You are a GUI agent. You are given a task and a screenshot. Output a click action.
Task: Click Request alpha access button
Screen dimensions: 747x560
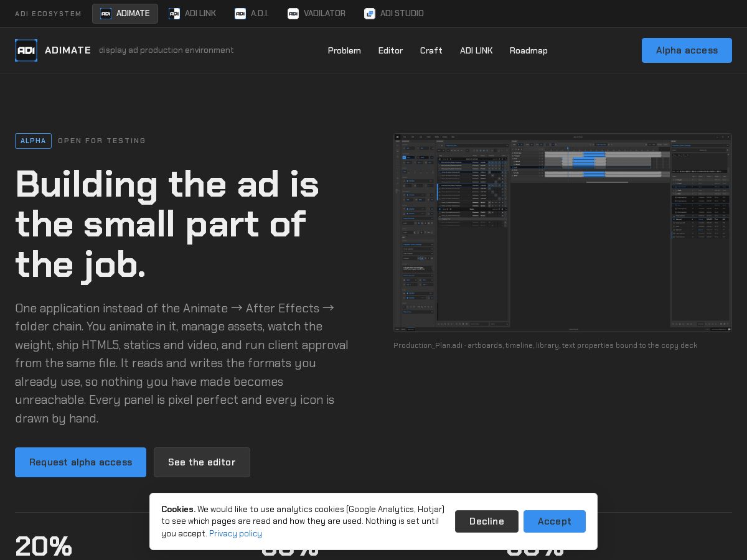80,462
